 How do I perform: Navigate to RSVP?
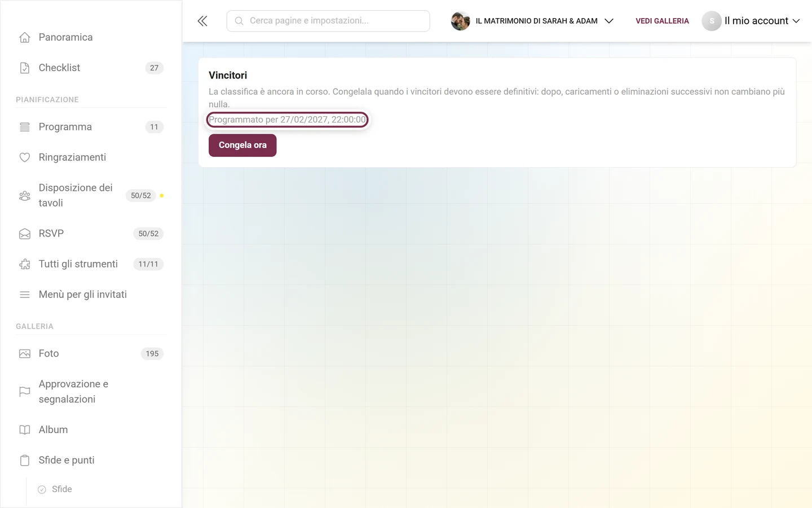point(91,234)
